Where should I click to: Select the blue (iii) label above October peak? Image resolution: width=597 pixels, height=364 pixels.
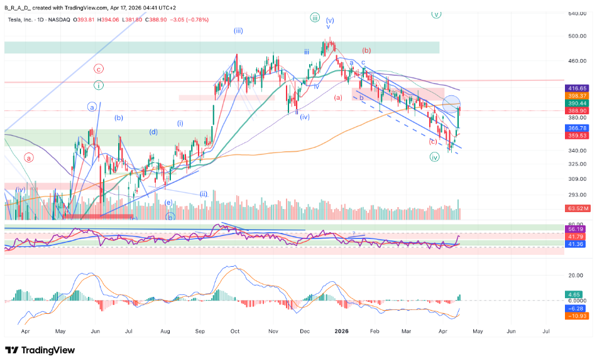pyautogui.click(x=239, y=30)
